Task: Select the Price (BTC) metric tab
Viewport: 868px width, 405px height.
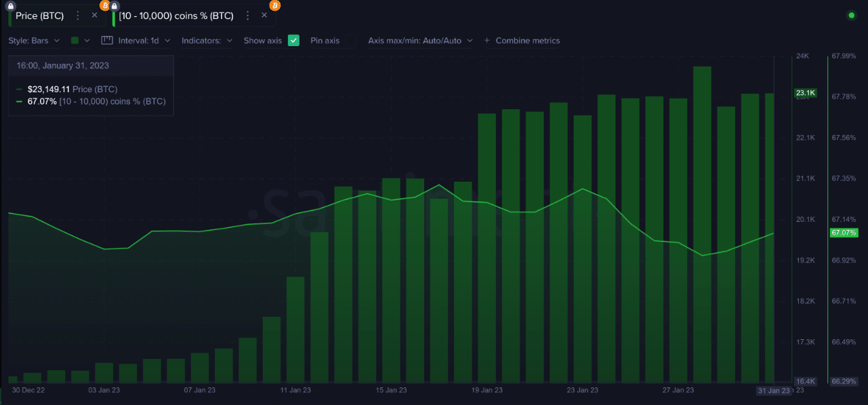Action: 39,15
